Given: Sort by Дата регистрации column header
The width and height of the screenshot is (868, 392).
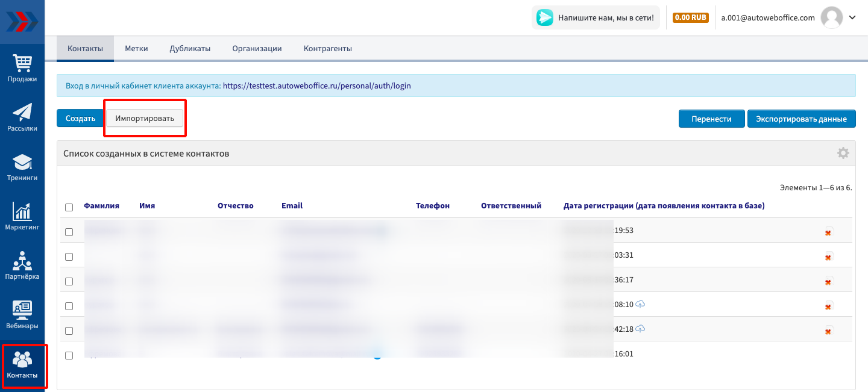Looking at the screenshot, I should 664,206.
